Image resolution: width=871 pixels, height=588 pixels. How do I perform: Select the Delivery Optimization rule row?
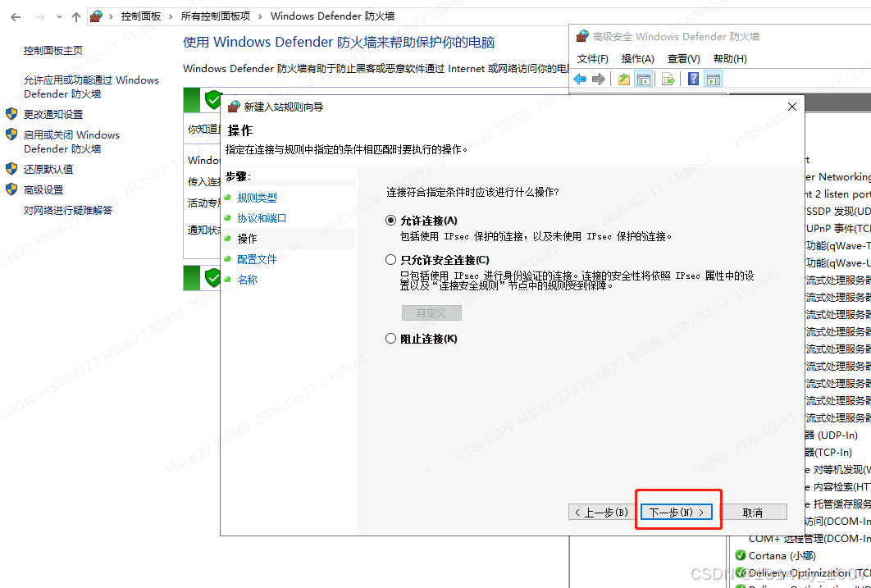[x=803, y=572]
